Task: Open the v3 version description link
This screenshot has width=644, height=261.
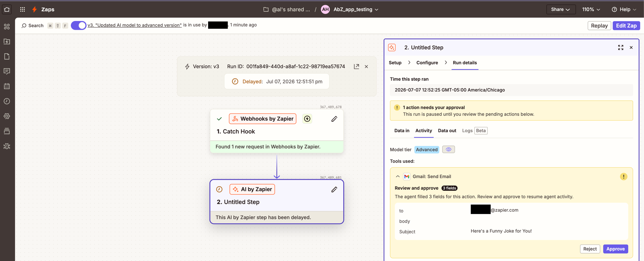Action: click(x=134, y=25)
